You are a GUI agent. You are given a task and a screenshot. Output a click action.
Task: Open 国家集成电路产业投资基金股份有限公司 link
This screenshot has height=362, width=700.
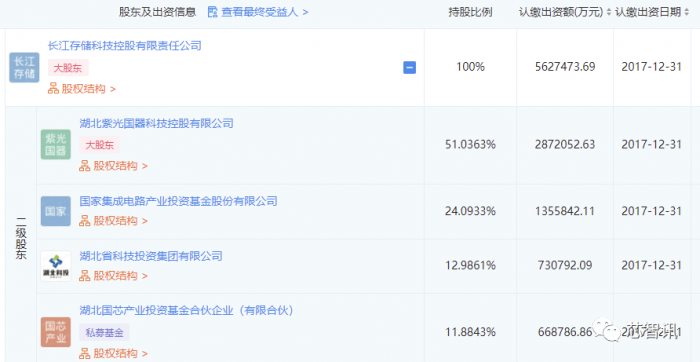[x=179, y=201]
